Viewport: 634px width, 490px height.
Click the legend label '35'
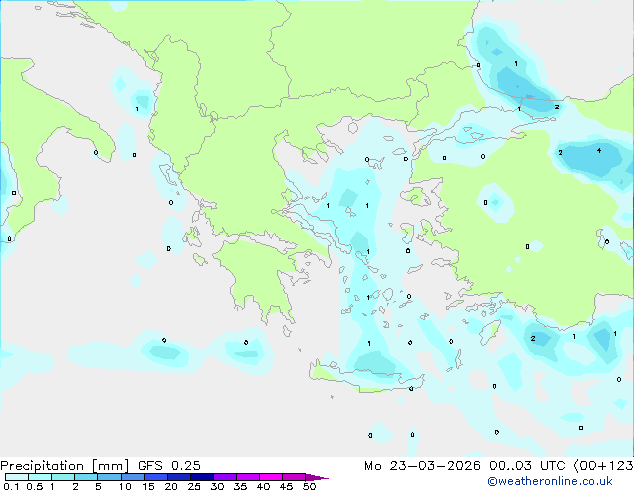pos(240,486)
